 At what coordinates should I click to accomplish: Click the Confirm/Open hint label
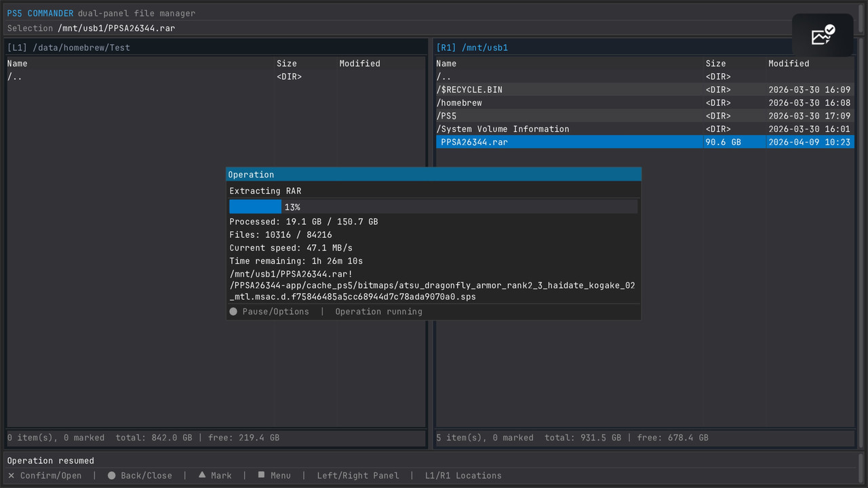pyautogui.click(x=51, y=476)
